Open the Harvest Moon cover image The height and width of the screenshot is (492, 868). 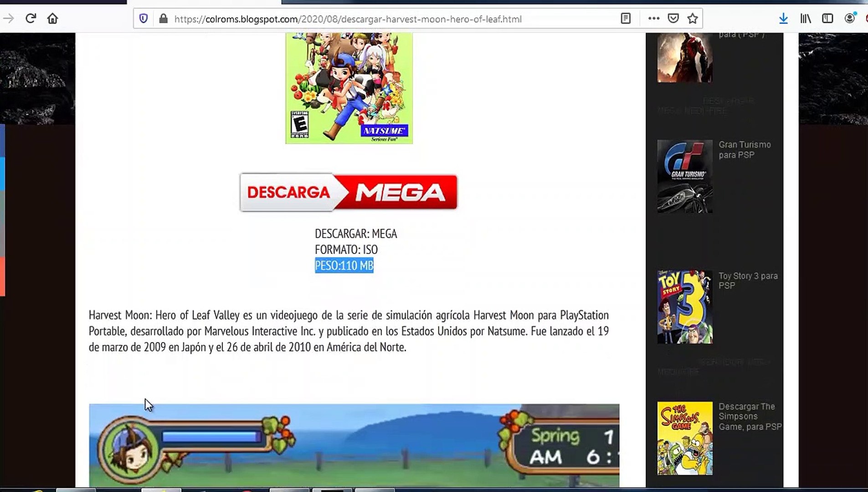(349, 88)
